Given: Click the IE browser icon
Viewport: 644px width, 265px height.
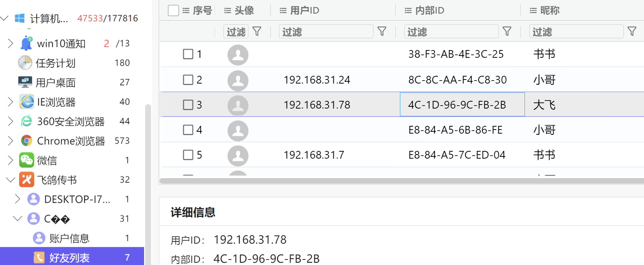Looking at the screenshot, I should point(27,102).
